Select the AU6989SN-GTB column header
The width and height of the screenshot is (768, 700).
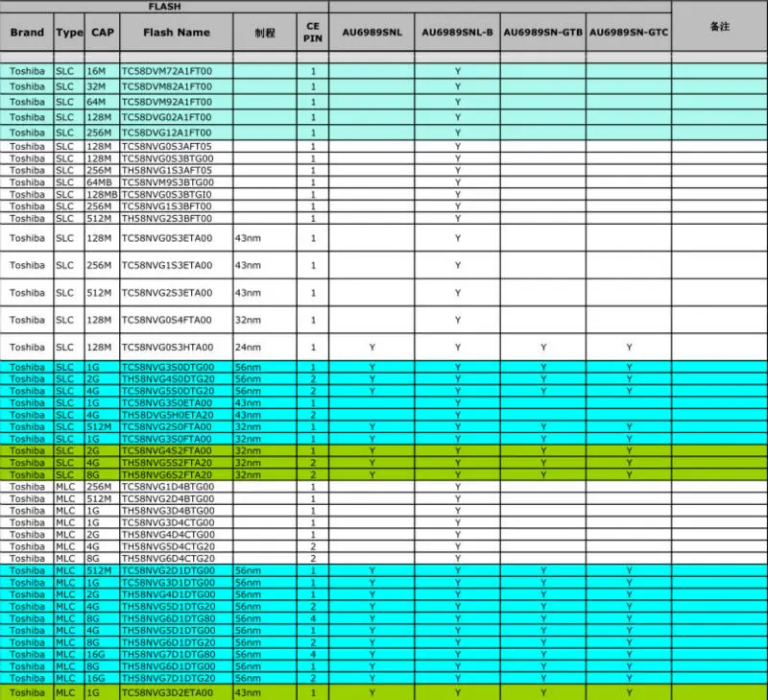click(543, 33)
